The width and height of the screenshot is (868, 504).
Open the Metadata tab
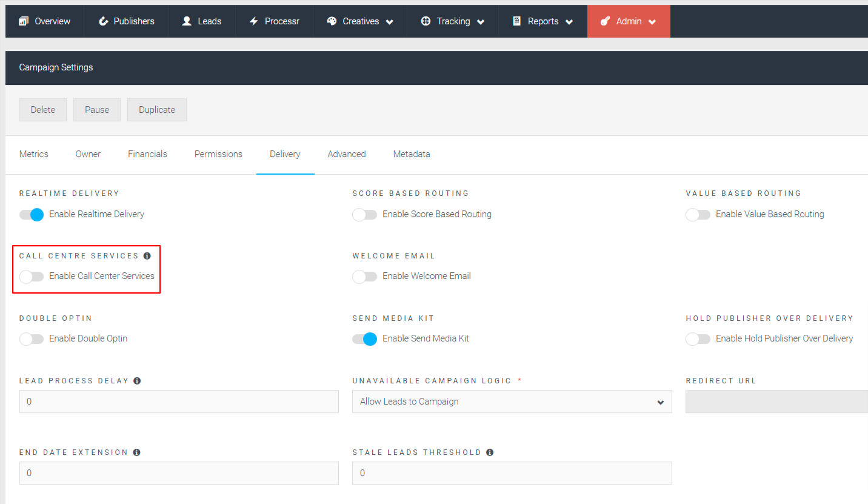tap(411, 153)
